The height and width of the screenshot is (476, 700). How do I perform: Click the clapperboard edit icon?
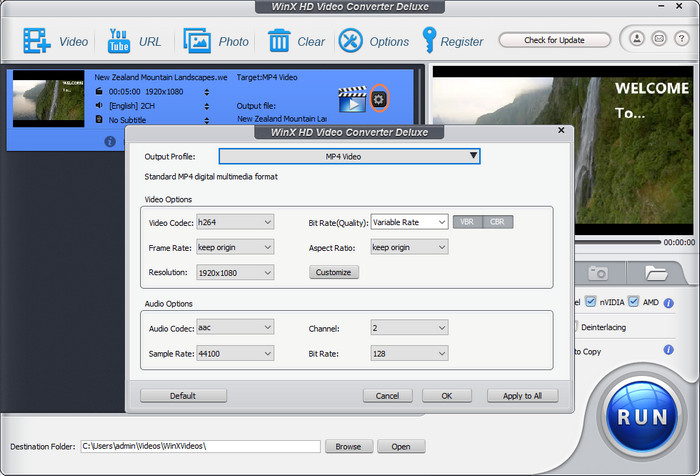click(x=352, y=99)
